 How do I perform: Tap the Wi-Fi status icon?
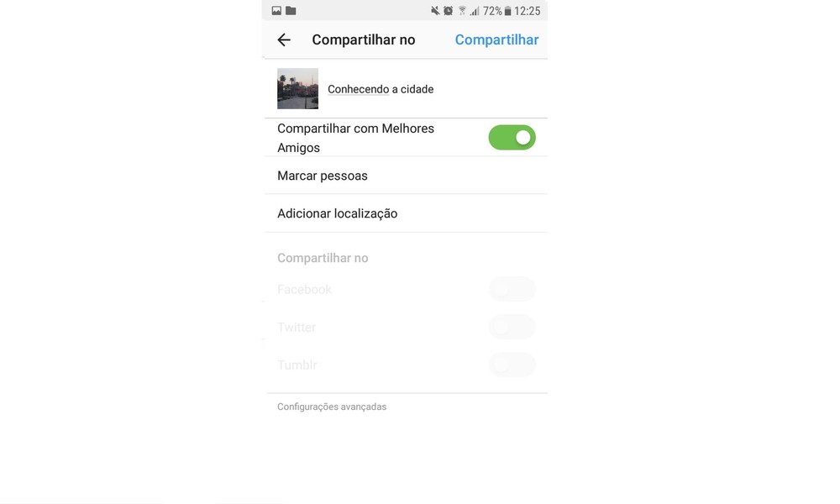(x=462, y=11)
